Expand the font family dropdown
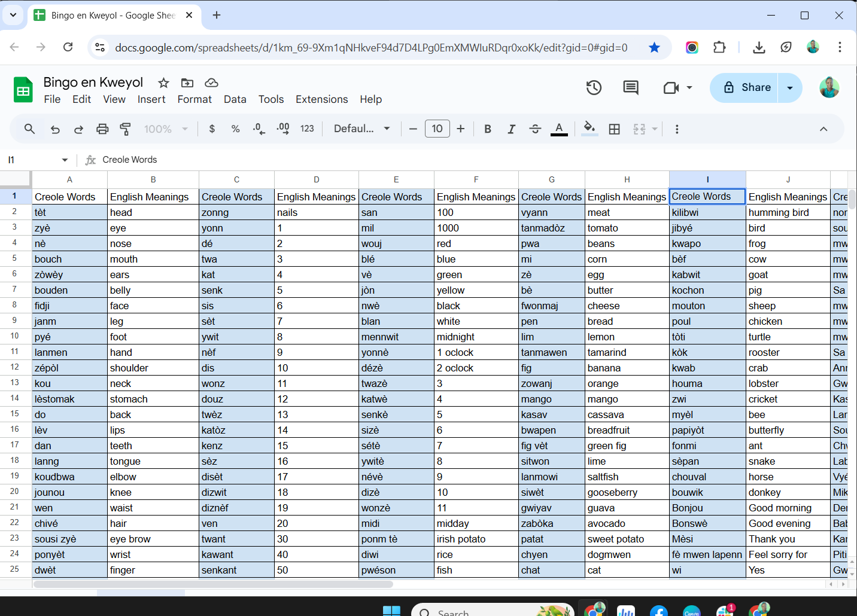The image size is (857, 616). (361, 129)
